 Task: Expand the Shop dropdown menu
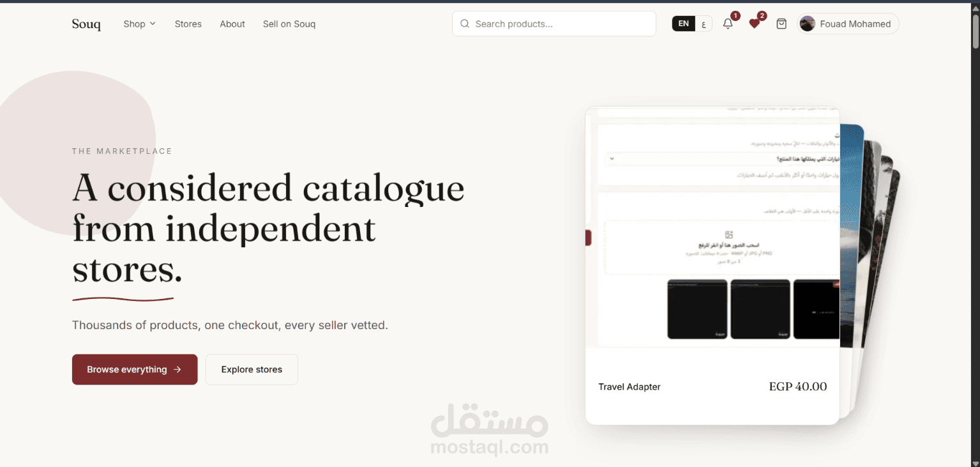tap(139, 24)
